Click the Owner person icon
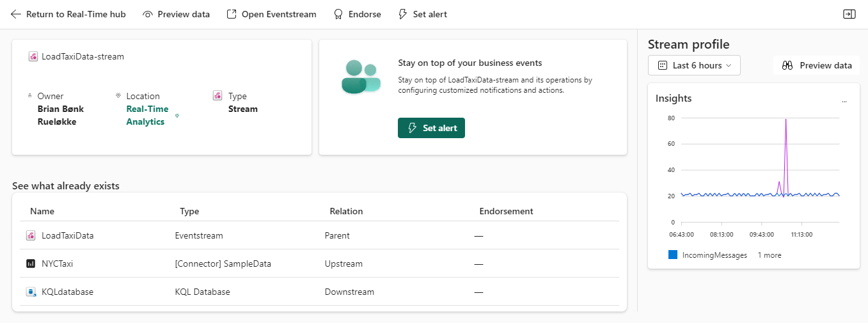This screenshot has height=323, width=868. [x=30, y=95]
